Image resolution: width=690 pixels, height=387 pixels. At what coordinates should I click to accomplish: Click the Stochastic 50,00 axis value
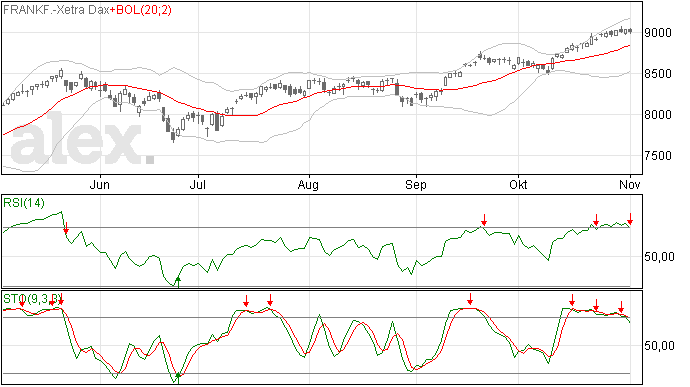[x=659, y=346]
